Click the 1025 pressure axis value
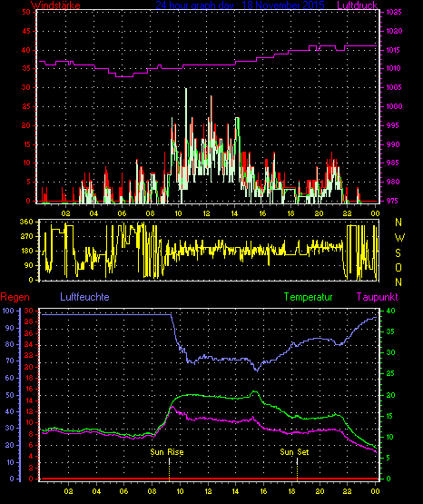Screen dimensions: 423x504 [394, 12]
